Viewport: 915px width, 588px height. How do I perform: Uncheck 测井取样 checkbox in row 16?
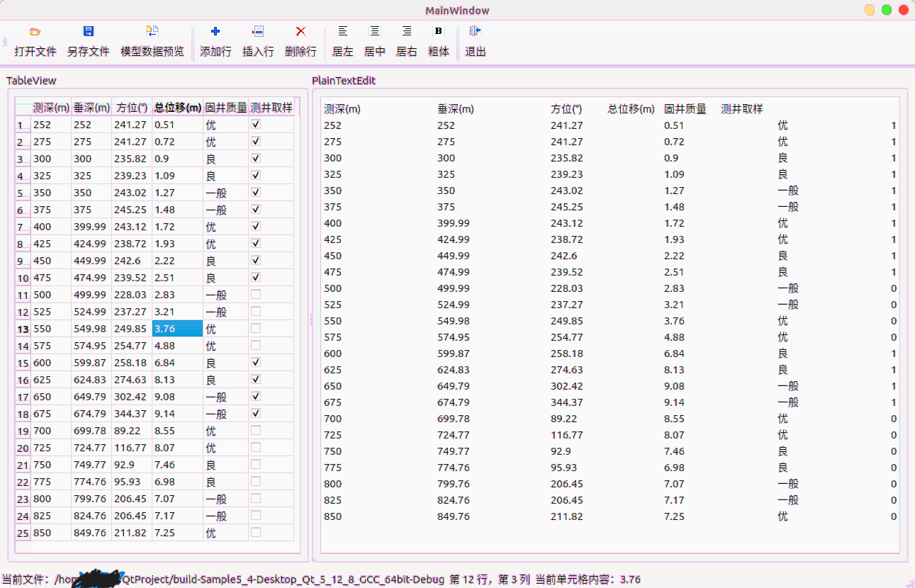click(256, 379)
